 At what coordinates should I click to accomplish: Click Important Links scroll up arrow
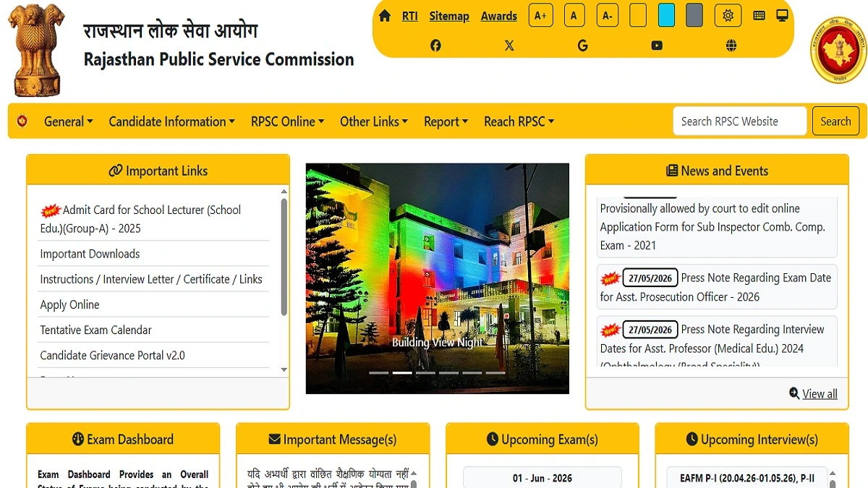click(284, 193)
